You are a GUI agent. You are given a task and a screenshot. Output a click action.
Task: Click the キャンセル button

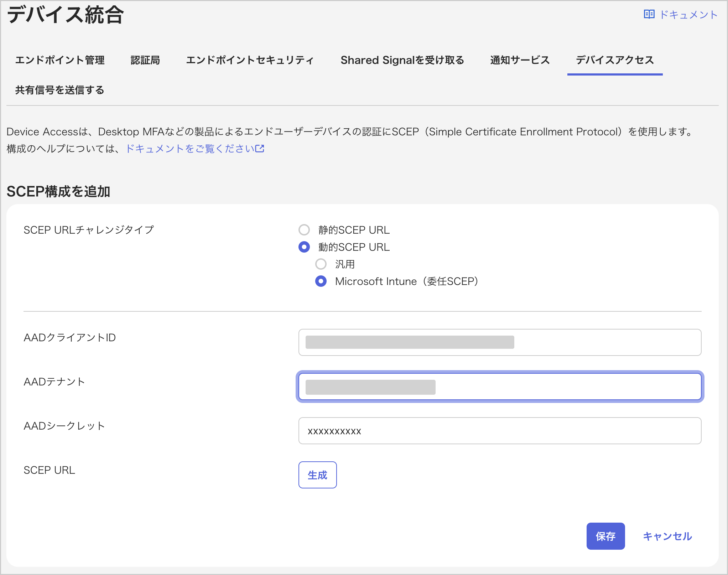click(667, 536)
